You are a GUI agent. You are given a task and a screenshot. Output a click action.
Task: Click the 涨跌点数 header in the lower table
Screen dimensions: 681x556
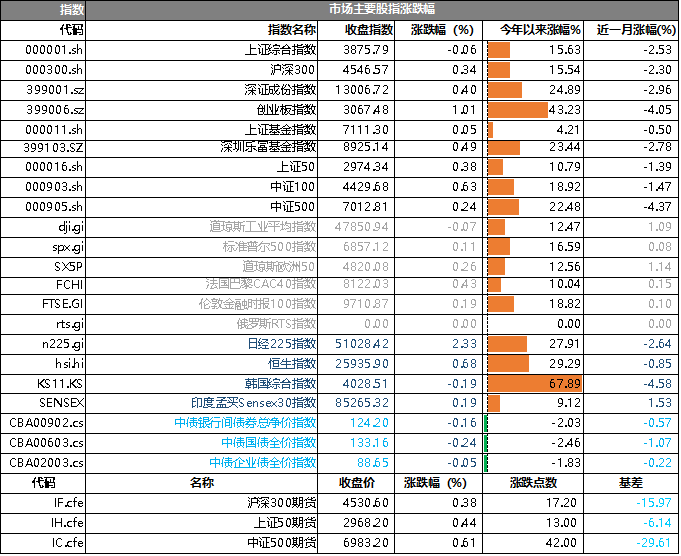click(x=532, y=483)
